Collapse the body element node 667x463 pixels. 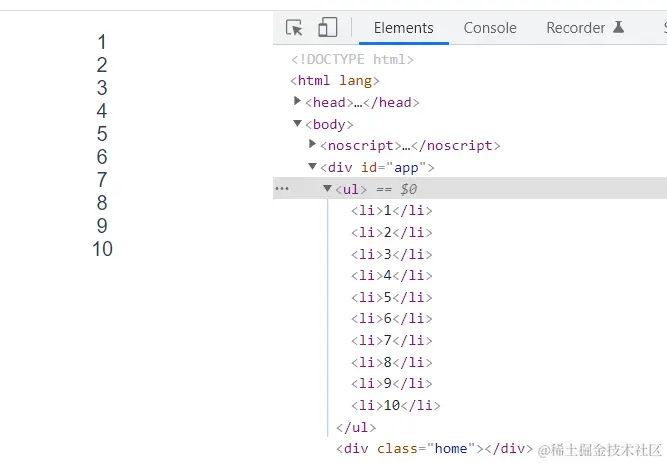(x=298, y=124)
